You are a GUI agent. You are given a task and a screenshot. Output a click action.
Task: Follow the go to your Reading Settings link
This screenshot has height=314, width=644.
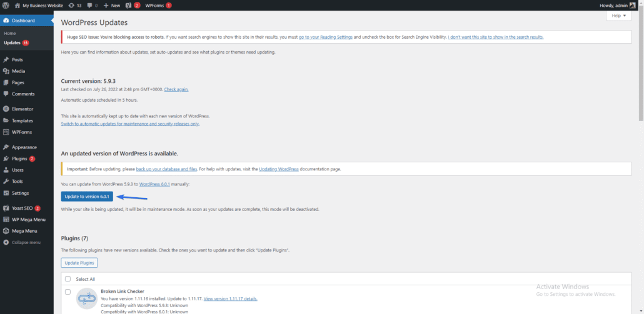[x=326, y=37]
